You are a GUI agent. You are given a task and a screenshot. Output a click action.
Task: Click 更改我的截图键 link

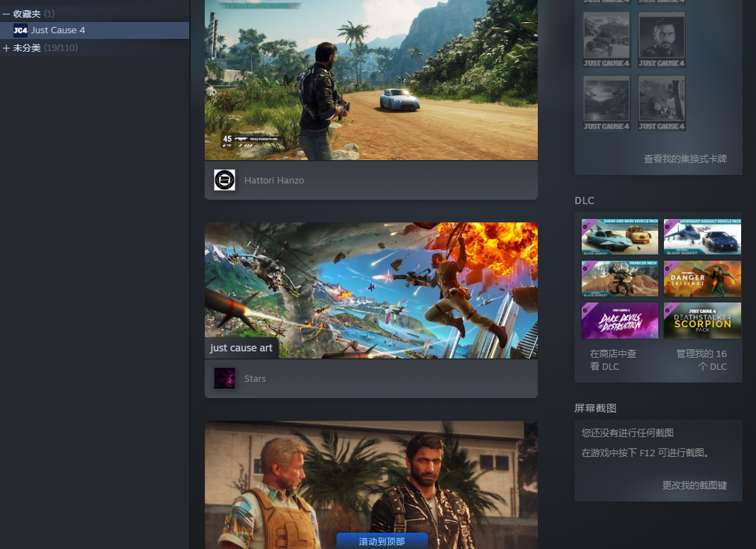point(694,485)
